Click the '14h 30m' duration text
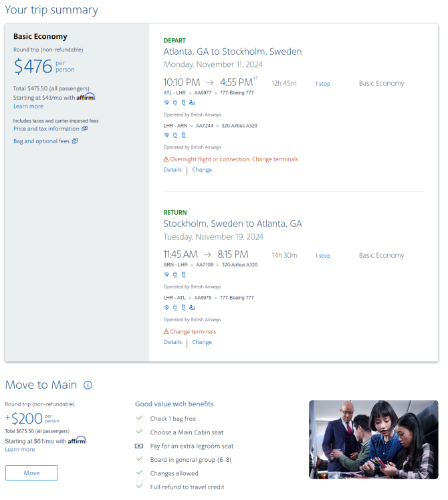The width and height of the screenshot is (448, 500). click(x=285, y=256)
